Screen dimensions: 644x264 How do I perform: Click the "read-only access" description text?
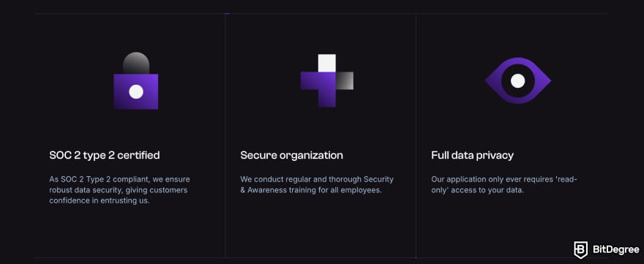tap(504, 185)
